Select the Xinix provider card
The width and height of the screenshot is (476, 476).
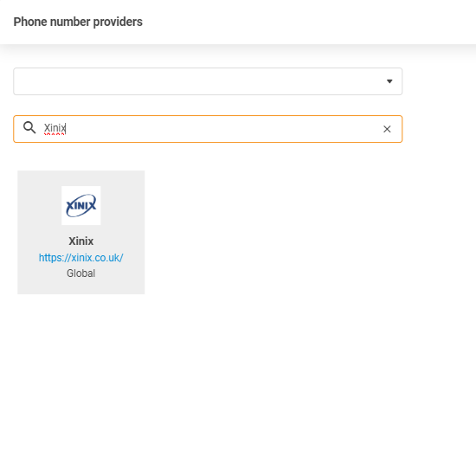coord(81,232)
